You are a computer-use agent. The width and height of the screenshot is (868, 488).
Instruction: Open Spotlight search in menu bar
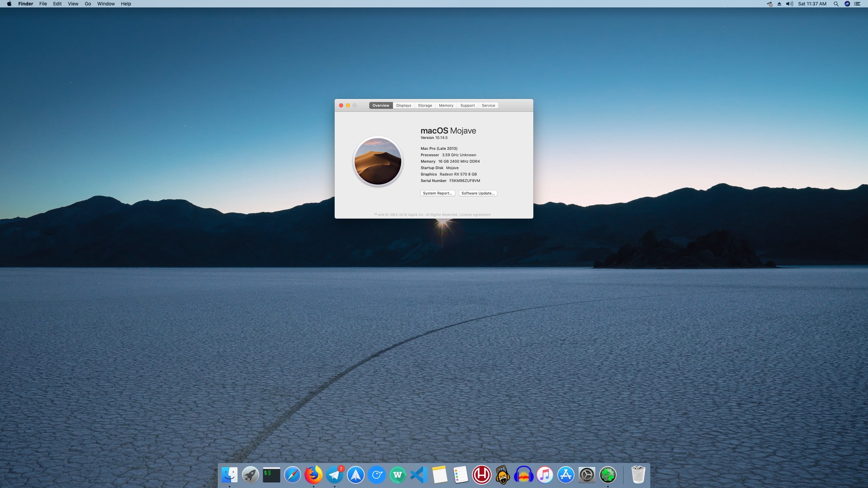pyautogui.click(x=835, y=4)
